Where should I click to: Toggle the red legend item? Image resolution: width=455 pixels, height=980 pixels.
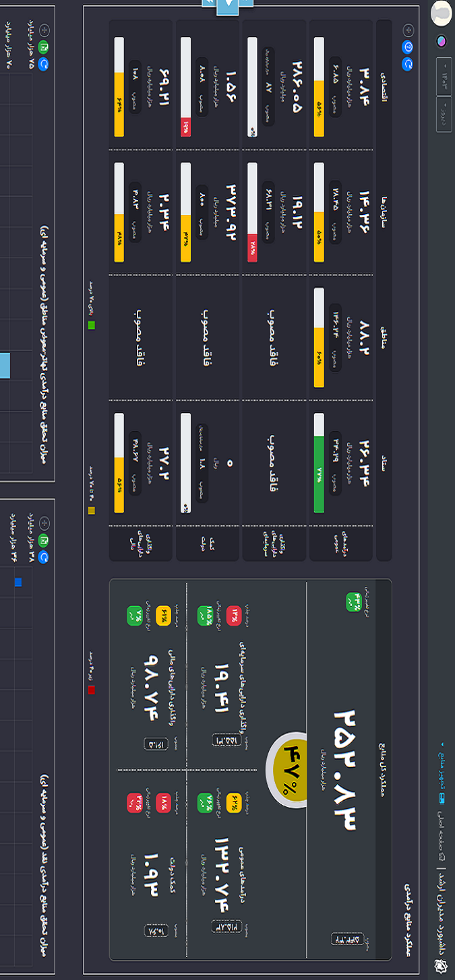coord(92,689)
